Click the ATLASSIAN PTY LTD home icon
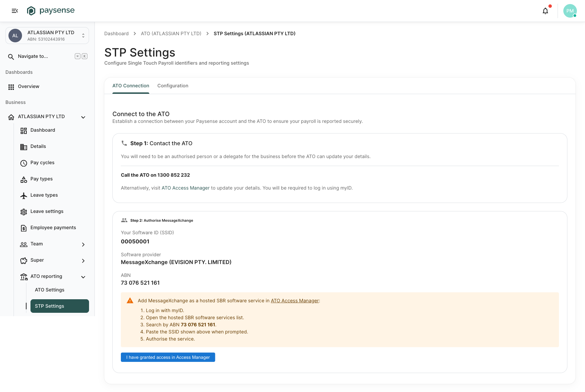 pos(11,117)
